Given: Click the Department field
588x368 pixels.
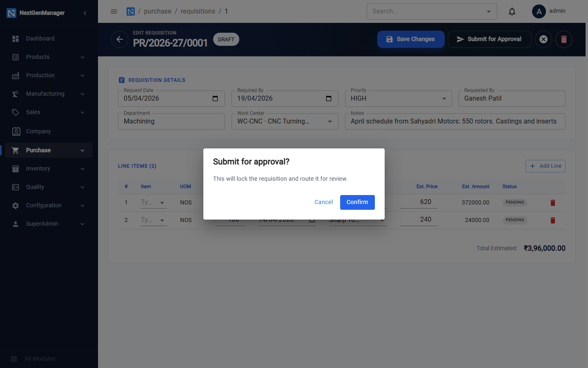Looking at the screenshot, I should pyautogui.click(x=171, y=121).
